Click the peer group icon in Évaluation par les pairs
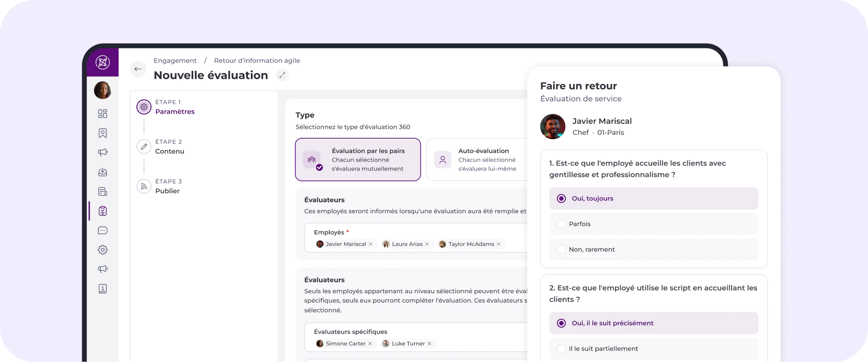 click(312, 160)
